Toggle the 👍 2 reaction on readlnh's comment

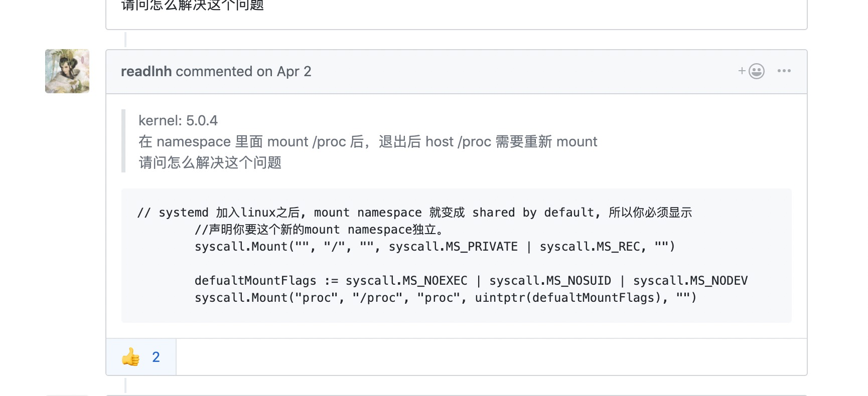(140, 357)
